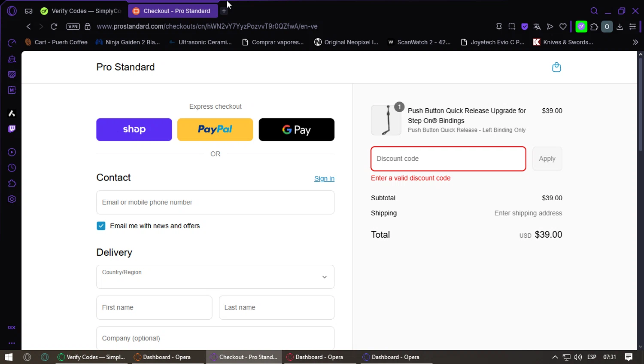Open a new tab with plus button
This screenshot has height=364, width=644.
click(224, 11)
